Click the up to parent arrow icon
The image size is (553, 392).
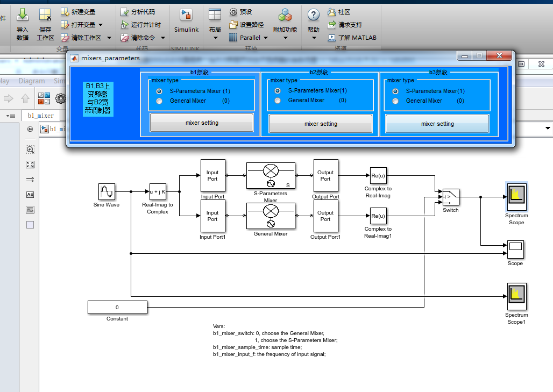coord(25,98)
